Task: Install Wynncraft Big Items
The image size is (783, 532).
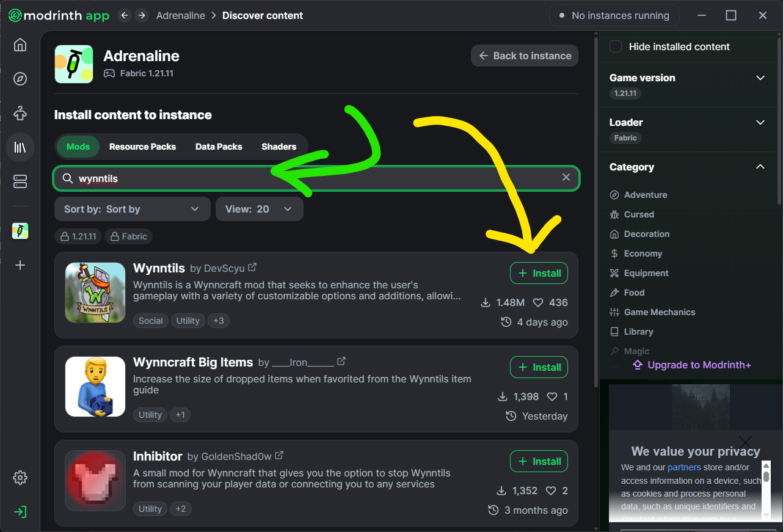Action: (539, 367)
